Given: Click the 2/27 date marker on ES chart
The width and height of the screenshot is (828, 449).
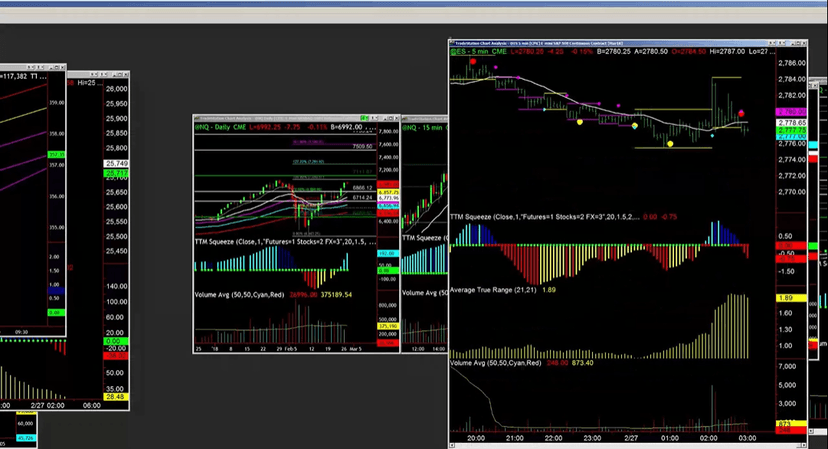Looking at the screenshot, I should 630,438.
